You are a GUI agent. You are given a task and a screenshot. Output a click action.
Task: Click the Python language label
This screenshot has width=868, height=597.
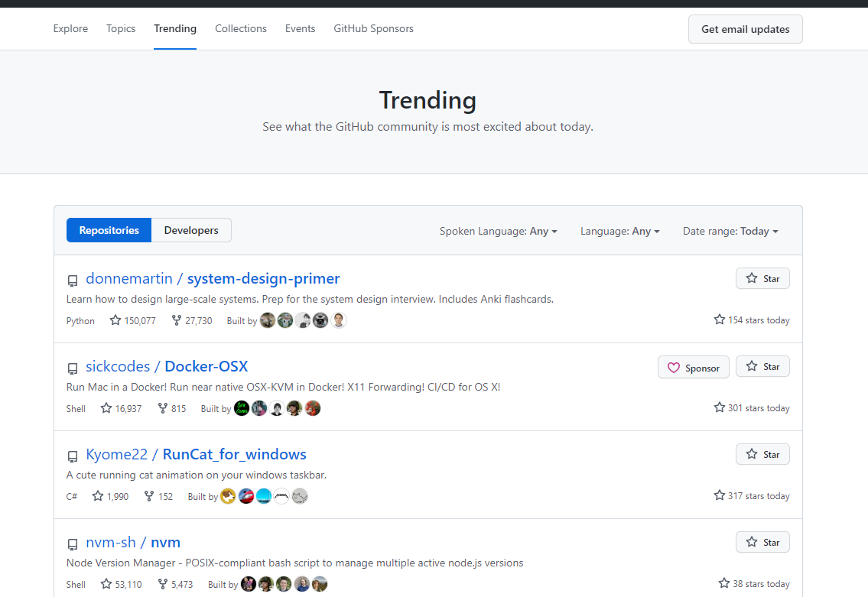[80, 321]
